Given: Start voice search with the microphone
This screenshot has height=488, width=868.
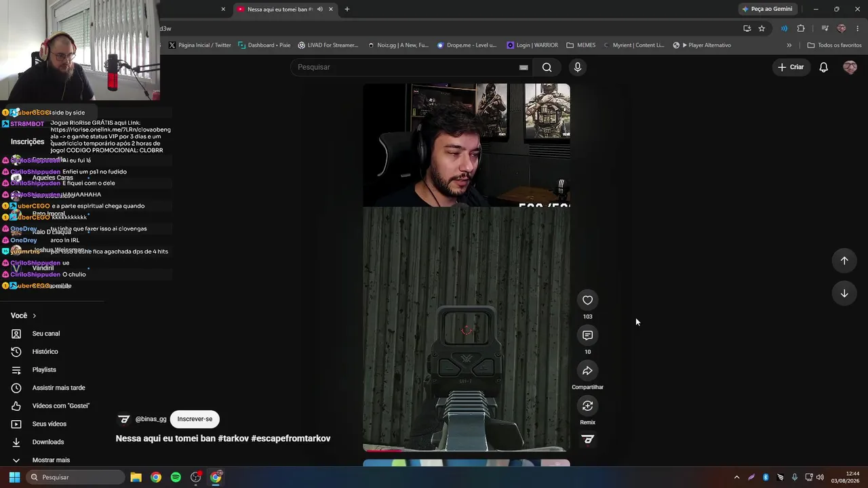Looking at the screenshot, I should (578, 67).
